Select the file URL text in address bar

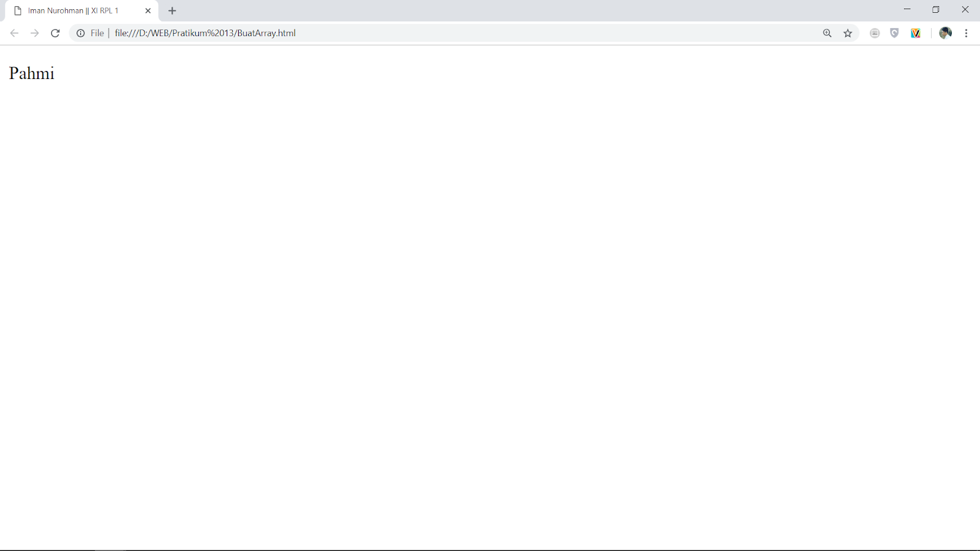tap(205, 33)
